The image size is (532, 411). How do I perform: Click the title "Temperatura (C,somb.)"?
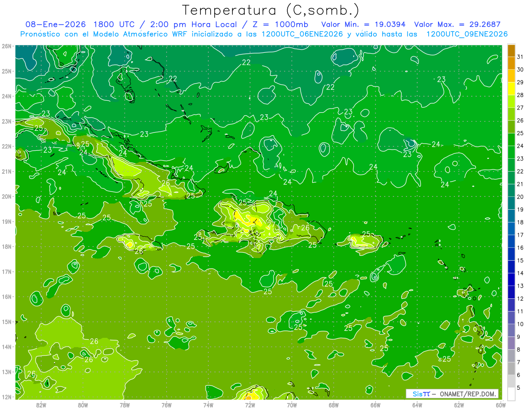click(271, 10)
